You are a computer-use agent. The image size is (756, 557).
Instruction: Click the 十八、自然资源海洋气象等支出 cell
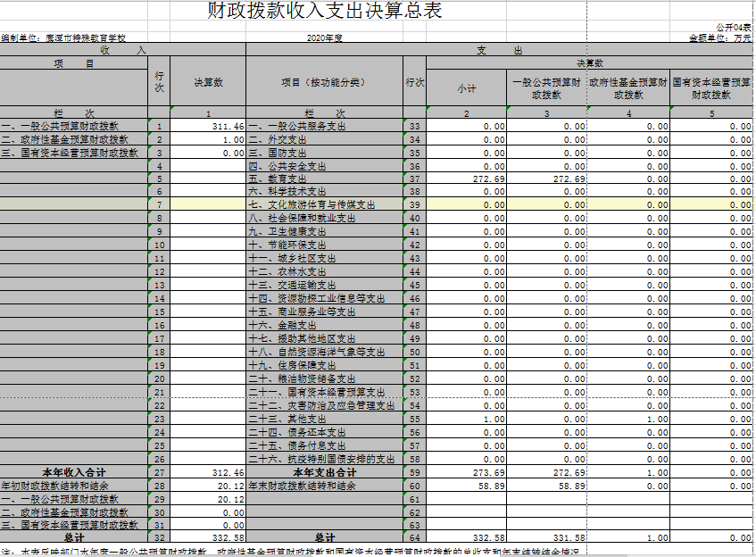(325, 352)
